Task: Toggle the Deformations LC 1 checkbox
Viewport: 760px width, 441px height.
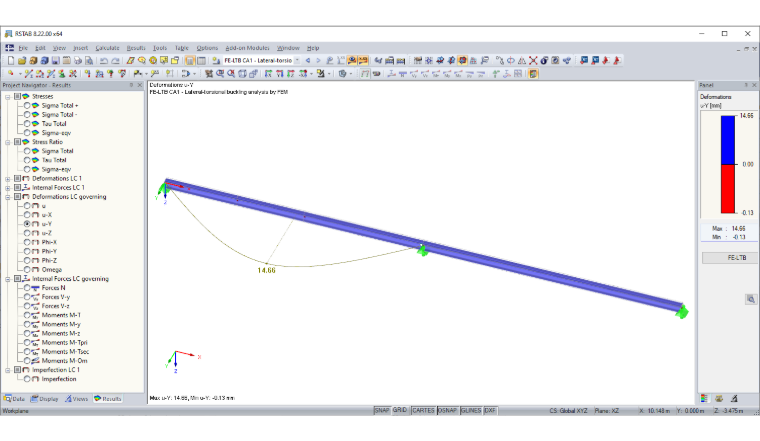Action: coord(17,178)
